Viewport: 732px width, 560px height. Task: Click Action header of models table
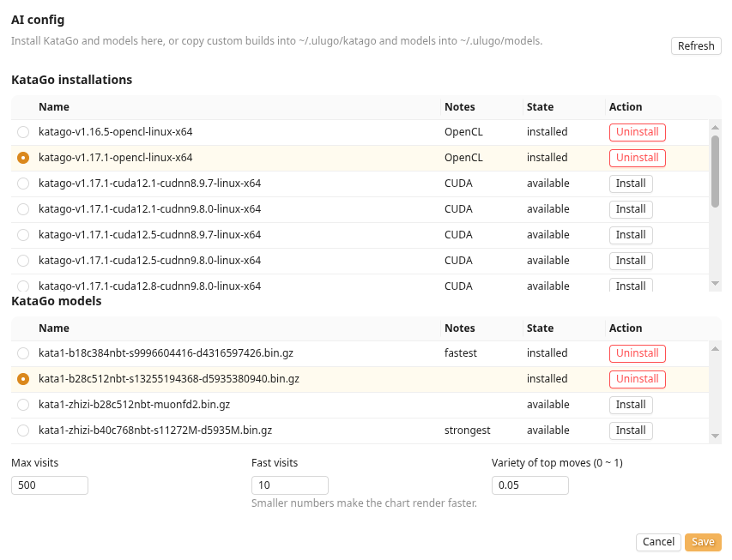626,328
